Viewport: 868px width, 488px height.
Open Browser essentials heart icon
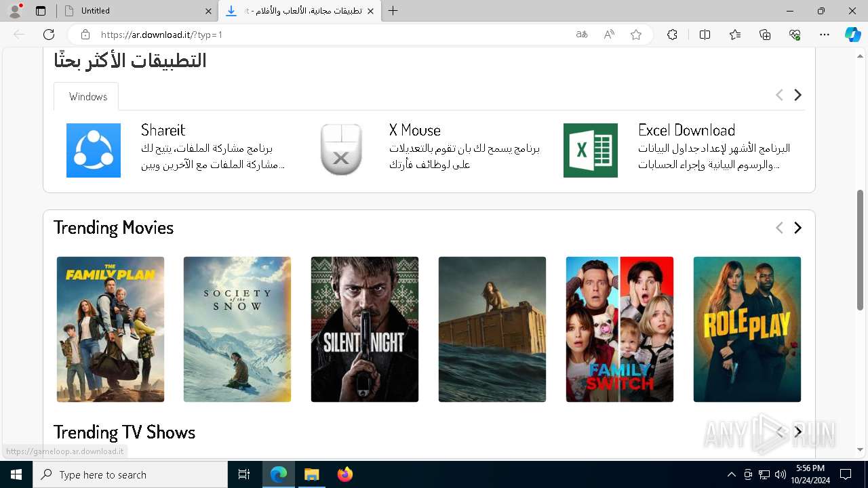tap(795, 35)
